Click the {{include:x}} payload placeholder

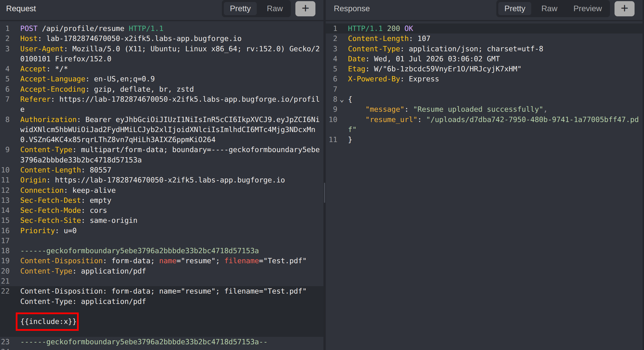pos(48,322)
